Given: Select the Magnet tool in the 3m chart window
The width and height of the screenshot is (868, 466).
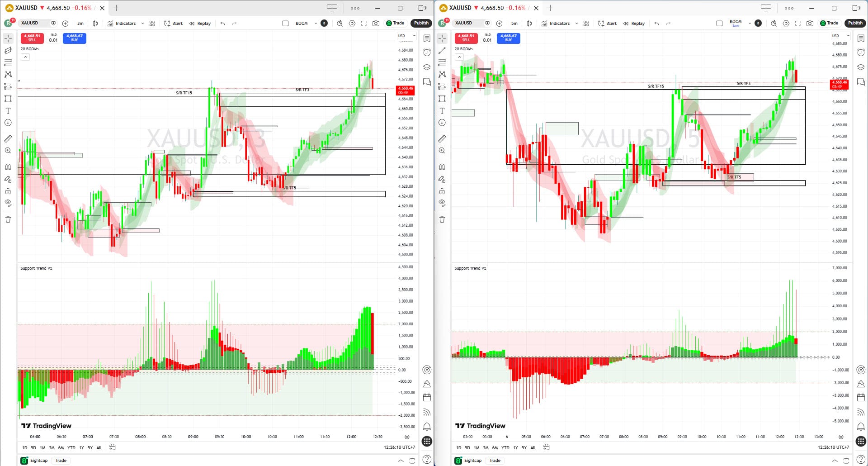Looking at the screenshot, I should tap(8, 167).
